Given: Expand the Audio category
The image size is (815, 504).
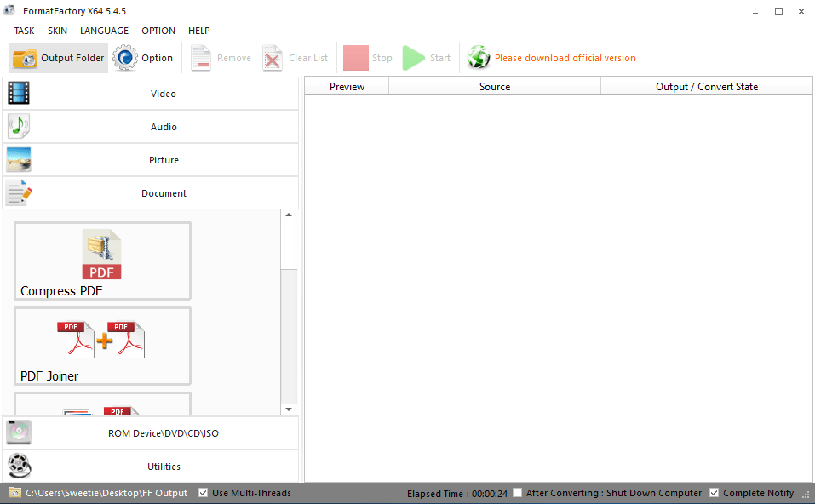Looking at the screenshot, I should point(150,127).
